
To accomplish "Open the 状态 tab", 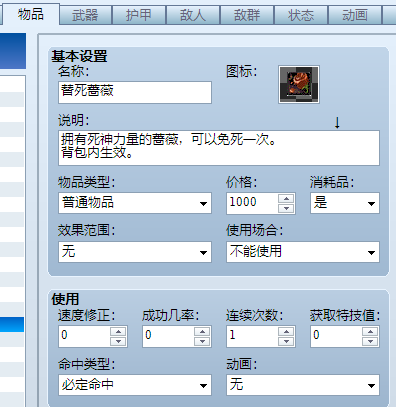I will pos(301,15).
